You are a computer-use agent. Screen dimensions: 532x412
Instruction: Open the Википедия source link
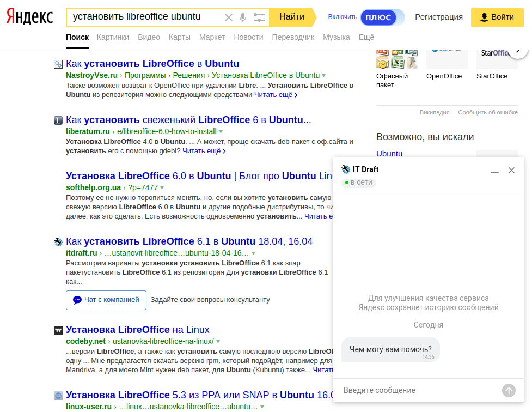tap(435, 112)
